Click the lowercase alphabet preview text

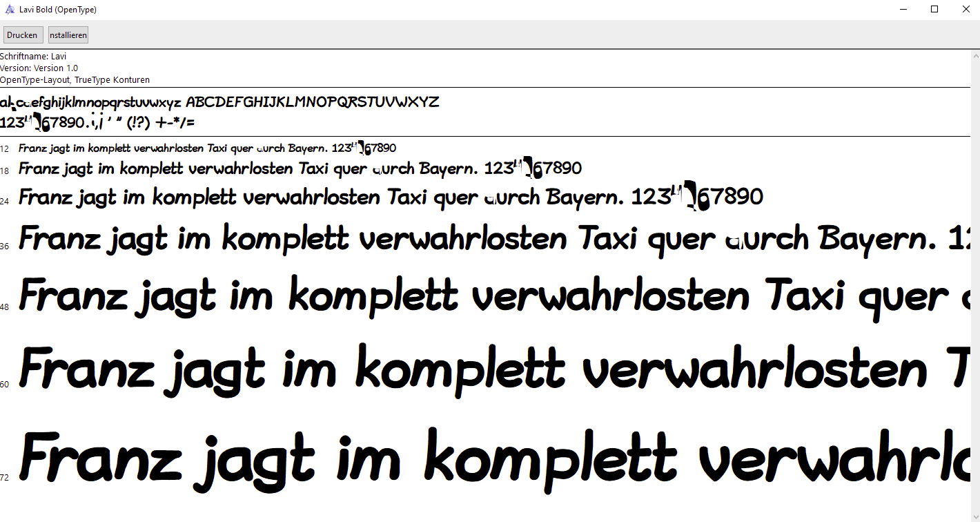click(x=91, y=103)
